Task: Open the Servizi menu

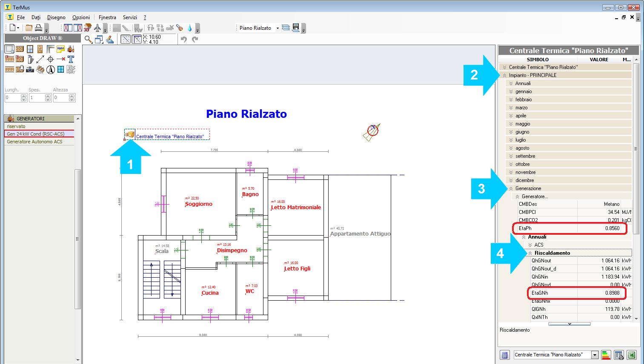Action: pos(130,17)
